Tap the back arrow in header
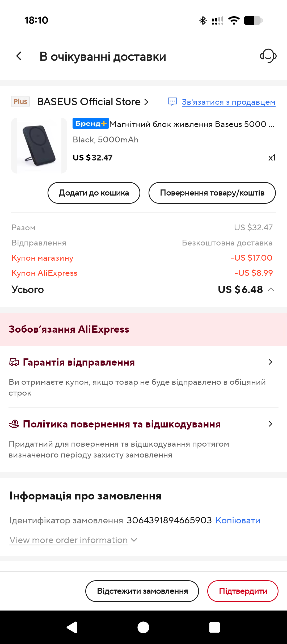Screen dimensions: 287x644 coord(19,56)
